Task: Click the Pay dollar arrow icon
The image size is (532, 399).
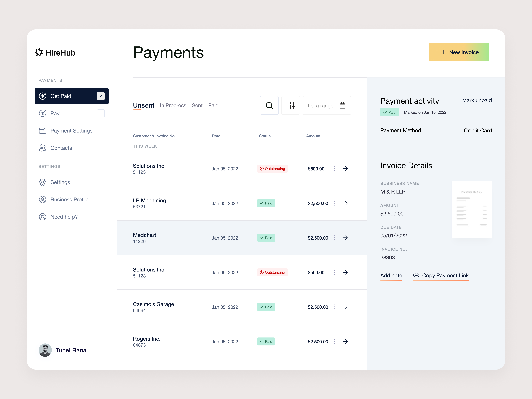Action: click(43, 113)
